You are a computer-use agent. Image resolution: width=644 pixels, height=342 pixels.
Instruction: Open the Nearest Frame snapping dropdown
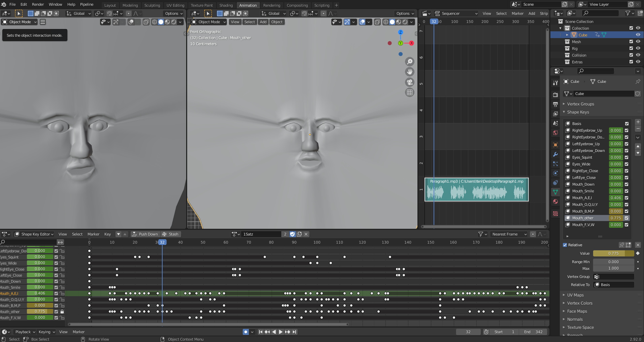point(509,234)
